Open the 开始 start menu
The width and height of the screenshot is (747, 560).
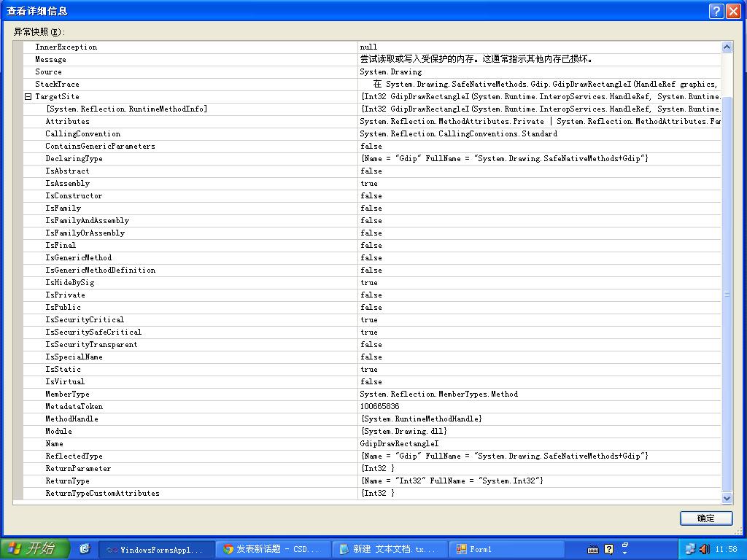34,548
